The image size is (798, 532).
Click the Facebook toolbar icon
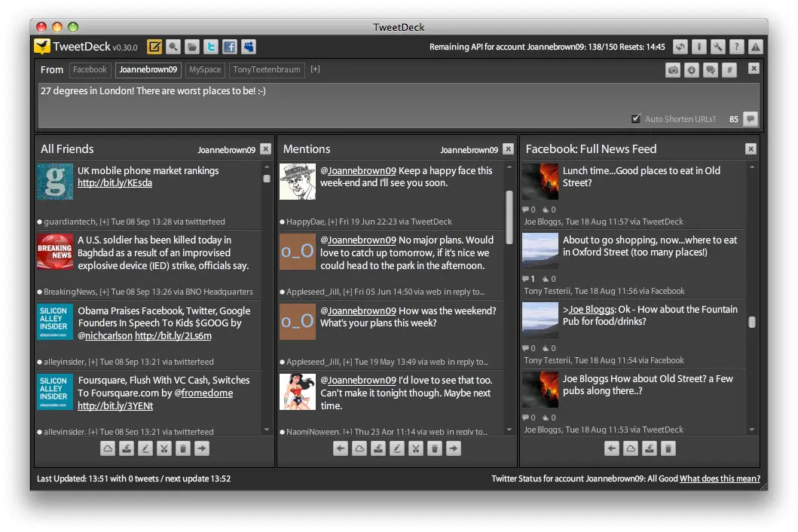[230, 47]
